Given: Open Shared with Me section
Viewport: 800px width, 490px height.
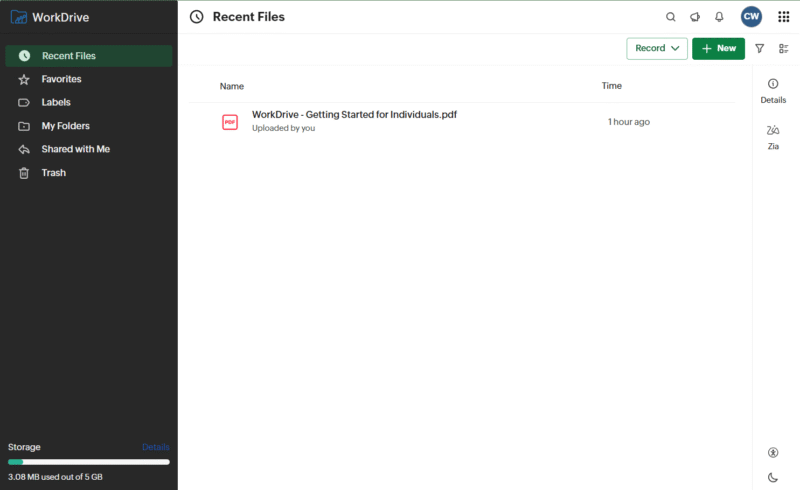Looking at the screenshot, I should pos(75,149).
